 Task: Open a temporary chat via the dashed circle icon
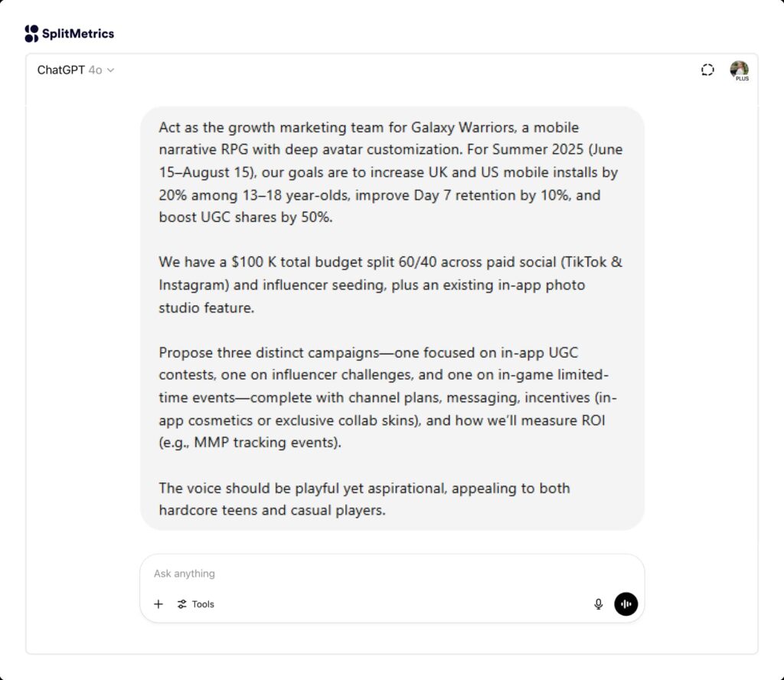pos(707,70)
